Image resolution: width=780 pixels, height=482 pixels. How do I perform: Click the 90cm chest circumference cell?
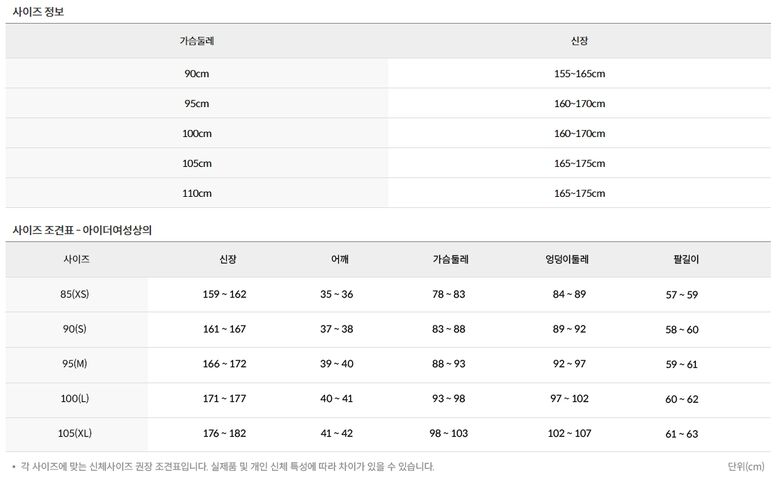(x=196, y=74)
